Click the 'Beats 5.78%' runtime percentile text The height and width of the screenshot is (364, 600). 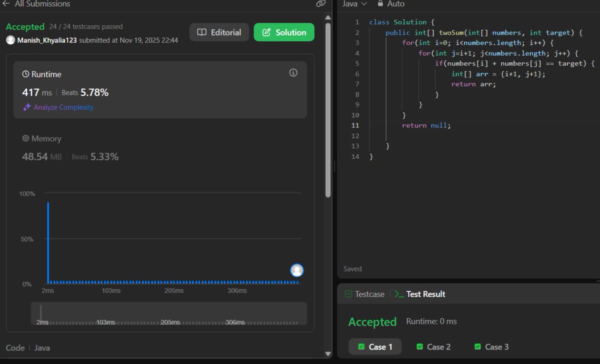85,92
